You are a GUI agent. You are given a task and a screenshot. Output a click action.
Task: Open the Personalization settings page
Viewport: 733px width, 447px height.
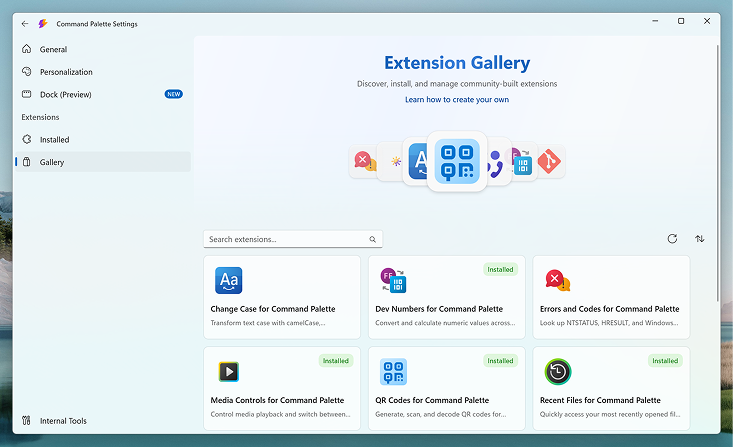[x=103, y=72]
